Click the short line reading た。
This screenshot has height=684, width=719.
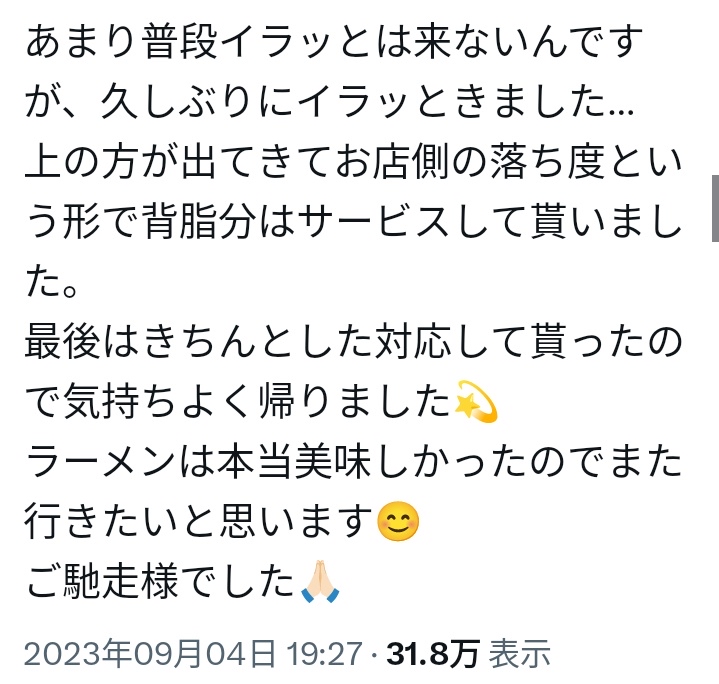click(52, 282)
